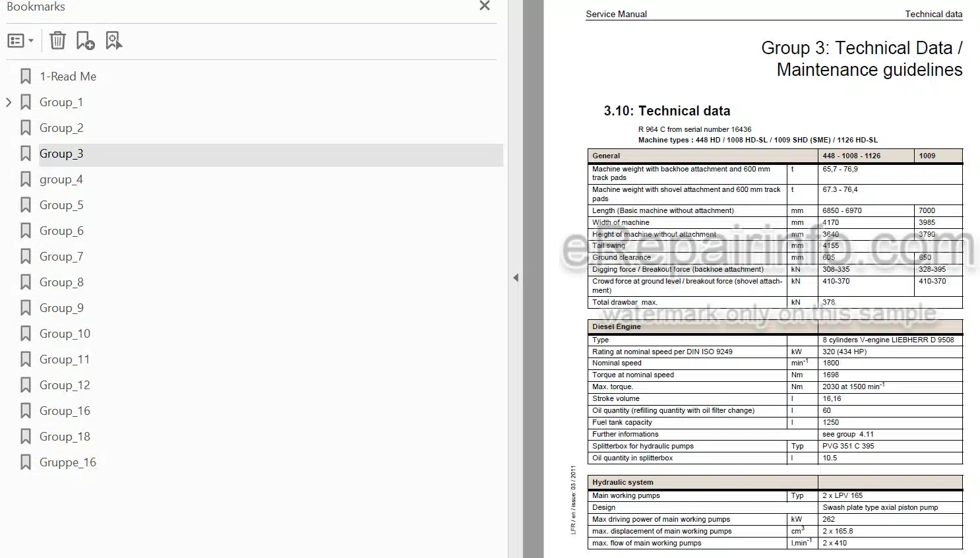
Task: Open the Group_11 bookmark
Action: 65,359
